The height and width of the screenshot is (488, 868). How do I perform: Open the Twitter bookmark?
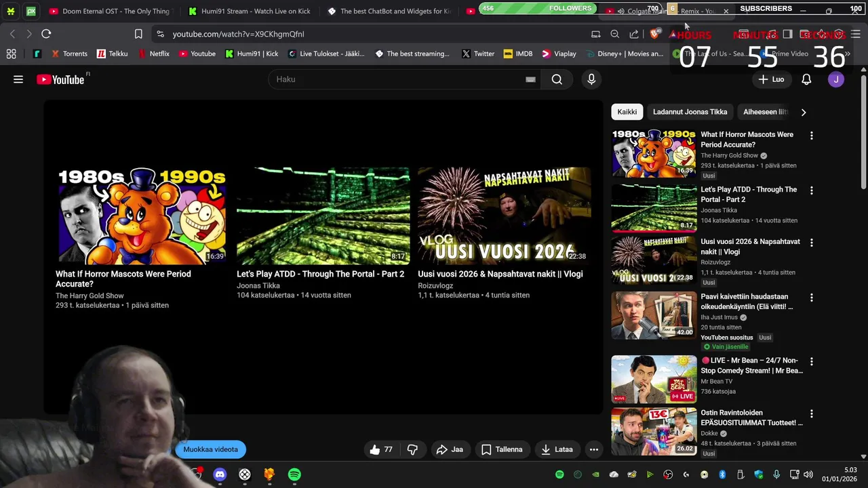click(478, 54)
